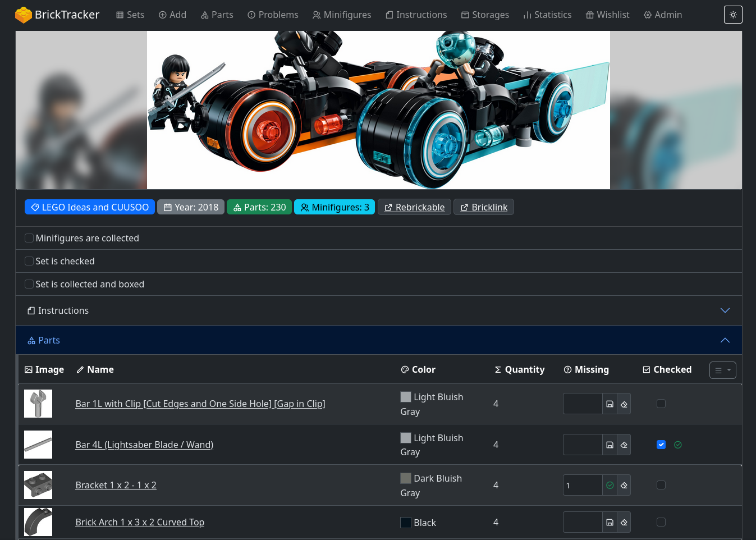The image size is (756, 540).
Task: Uncheck the Checked box for Bar 4L
Action: tap(661, 445)
